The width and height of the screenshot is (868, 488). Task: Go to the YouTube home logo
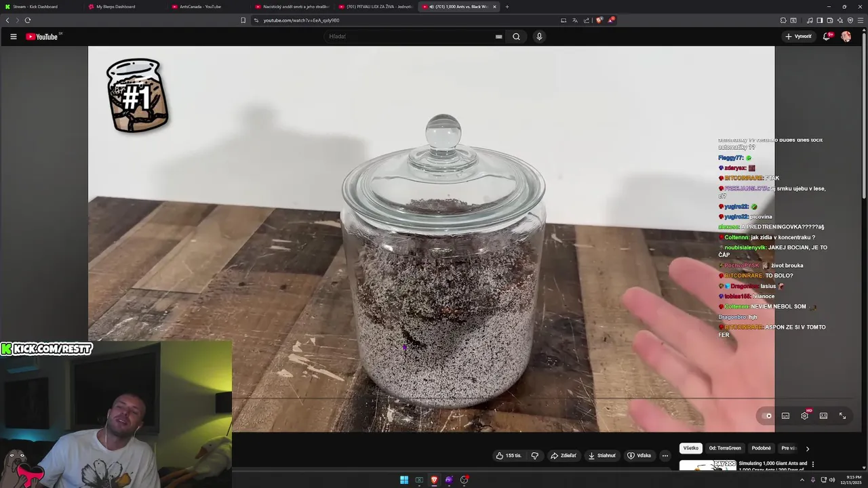coord(42,37)
